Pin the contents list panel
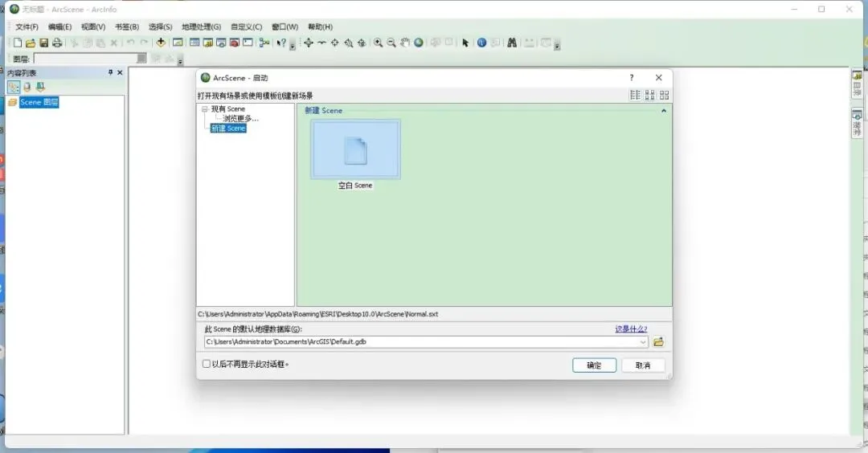This screenshot has height=453, width=868. pyautogui.click(x=110, y=72)
